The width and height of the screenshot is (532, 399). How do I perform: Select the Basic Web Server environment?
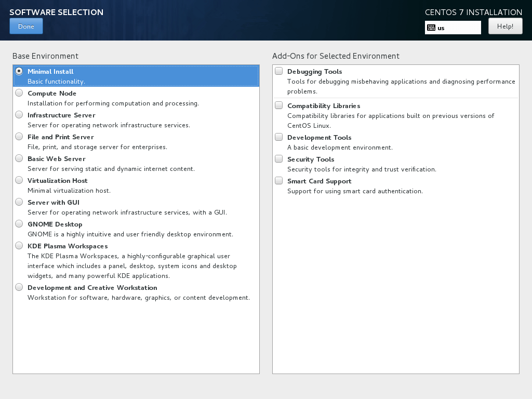[x=19, y=158]
